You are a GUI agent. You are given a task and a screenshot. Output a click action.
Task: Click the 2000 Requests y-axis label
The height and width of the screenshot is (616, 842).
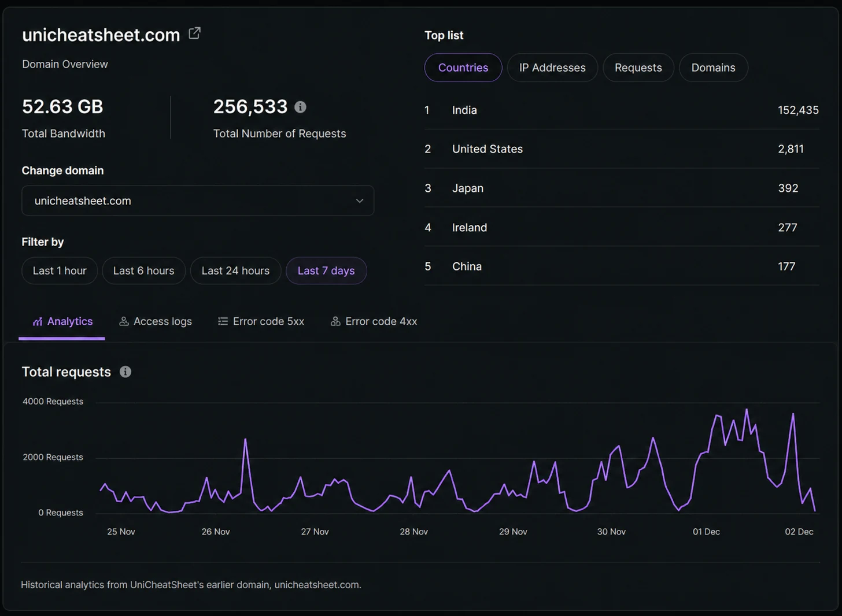tap(53, 457)
